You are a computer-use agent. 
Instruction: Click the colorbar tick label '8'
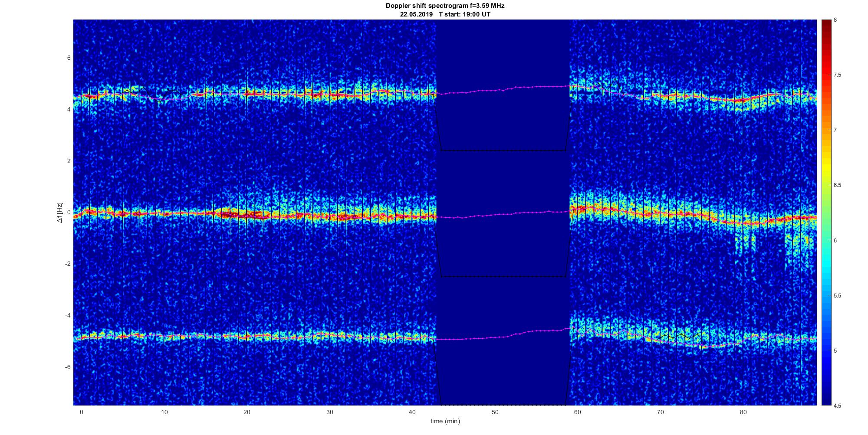[835, 20]
